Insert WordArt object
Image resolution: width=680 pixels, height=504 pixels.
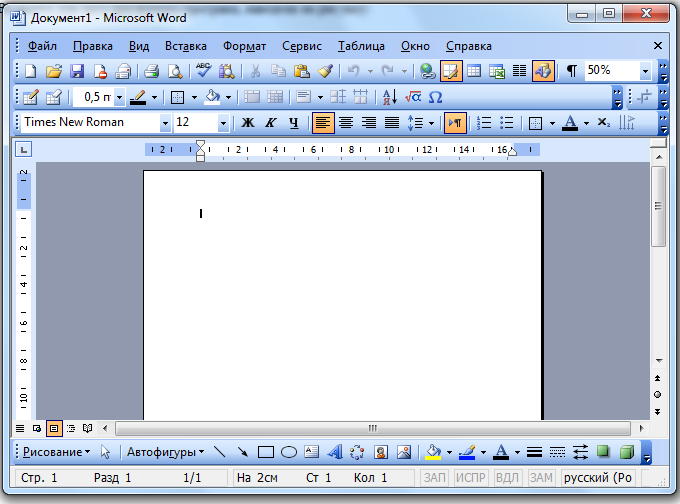(x=335, y=452)
